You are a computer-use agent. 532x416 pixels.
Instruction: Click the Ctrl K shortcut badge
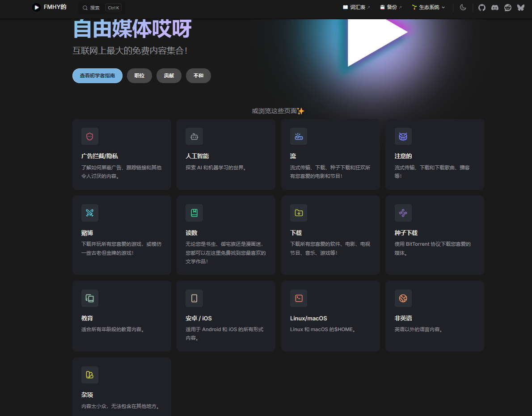pos(113,8)
